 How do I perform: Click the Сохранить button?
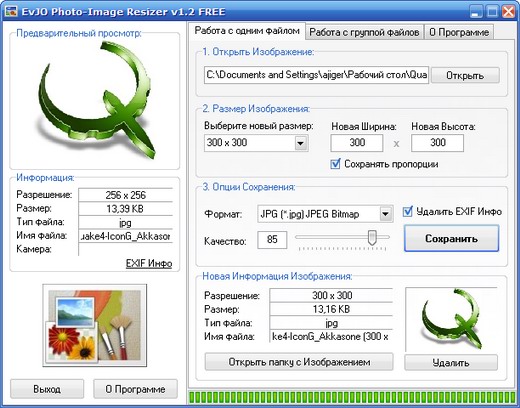(x=451, y=238)
